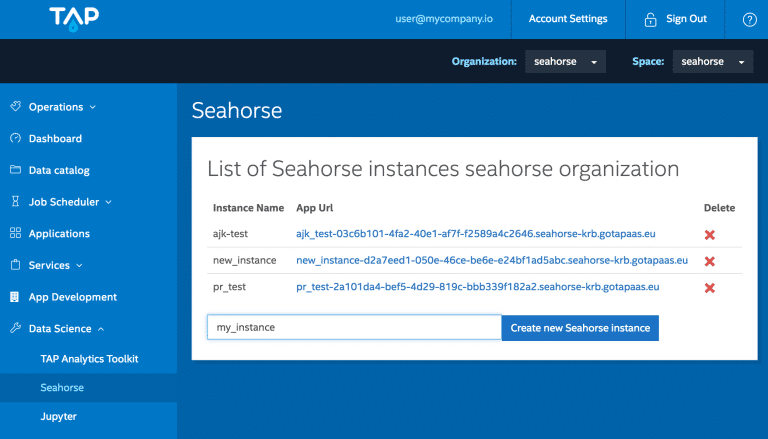The image size is (768, 439).
Task: Click the Organization: label
Action: pyautogui.click(x=484, y=62)
